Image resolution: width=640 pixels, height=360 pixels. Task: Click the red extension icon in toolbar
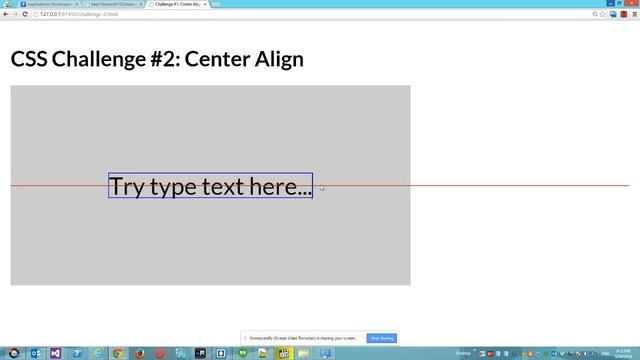click(624, 14)
